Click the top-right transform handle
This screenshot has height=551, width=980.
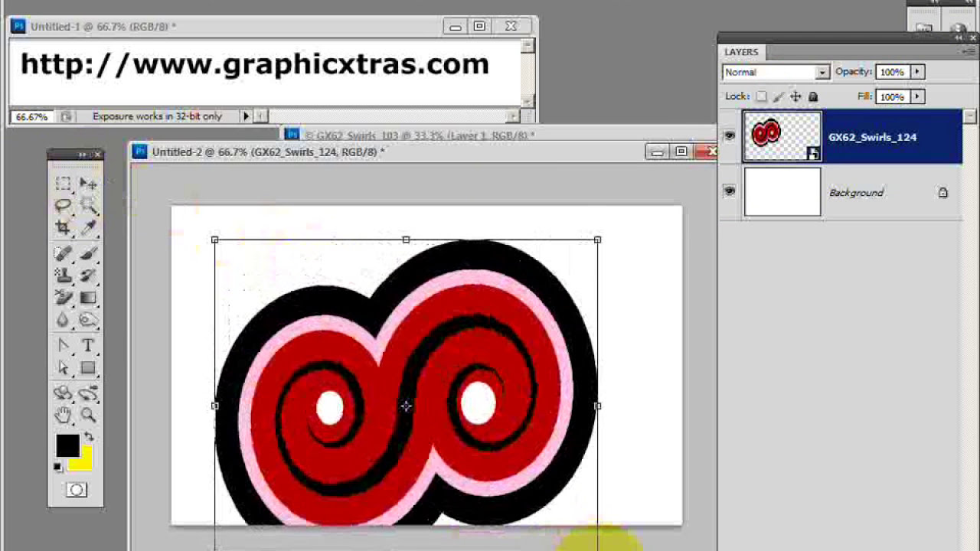[x=597, y=240]
